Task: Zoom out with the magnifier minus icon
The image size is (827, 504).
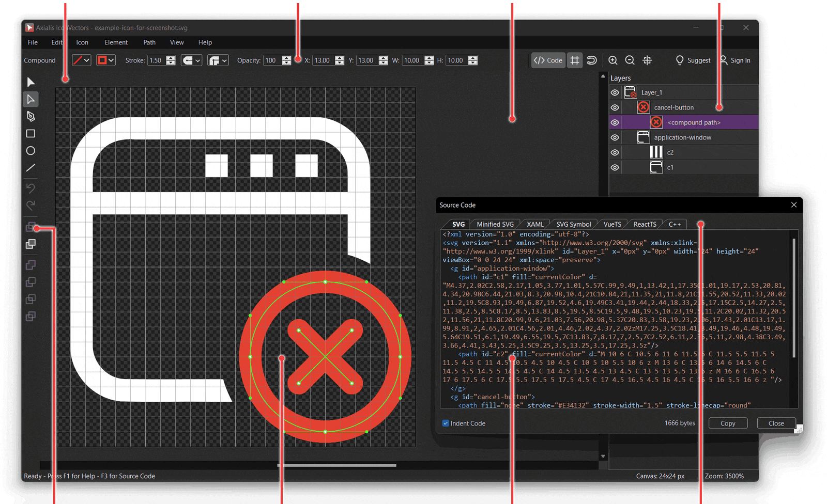Action: 630,60
